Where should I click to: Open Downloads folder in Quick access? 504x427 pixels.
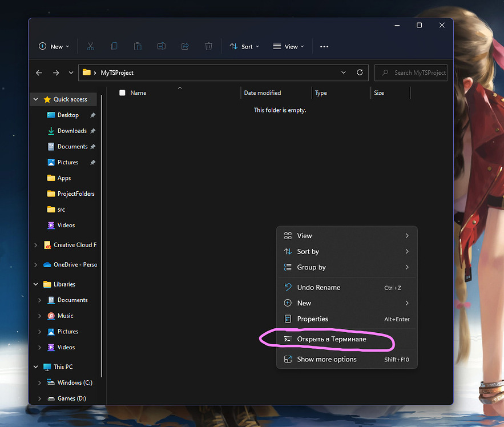click(x=72, y=131)
